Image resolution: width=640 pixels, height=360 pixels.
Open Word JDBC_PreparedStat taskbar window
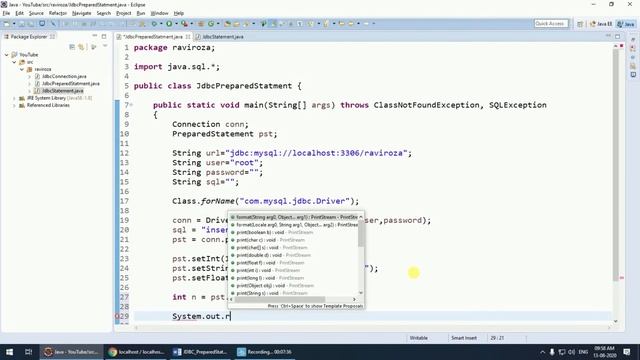(200, 352)
